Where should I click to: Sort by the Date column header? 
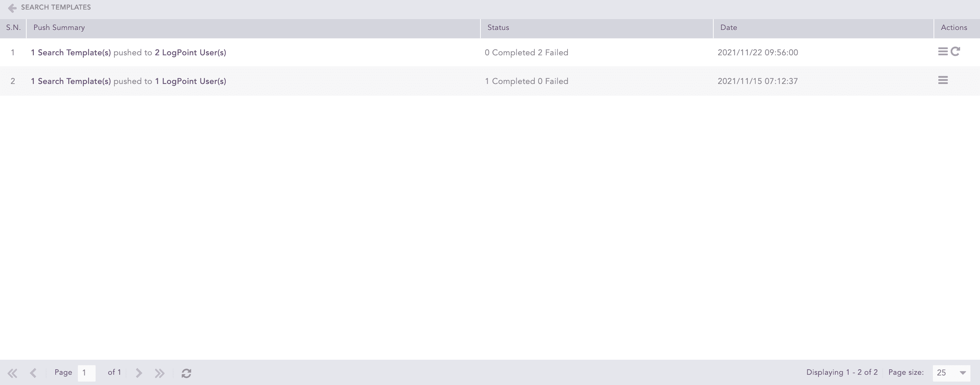[x=729, y=28]
